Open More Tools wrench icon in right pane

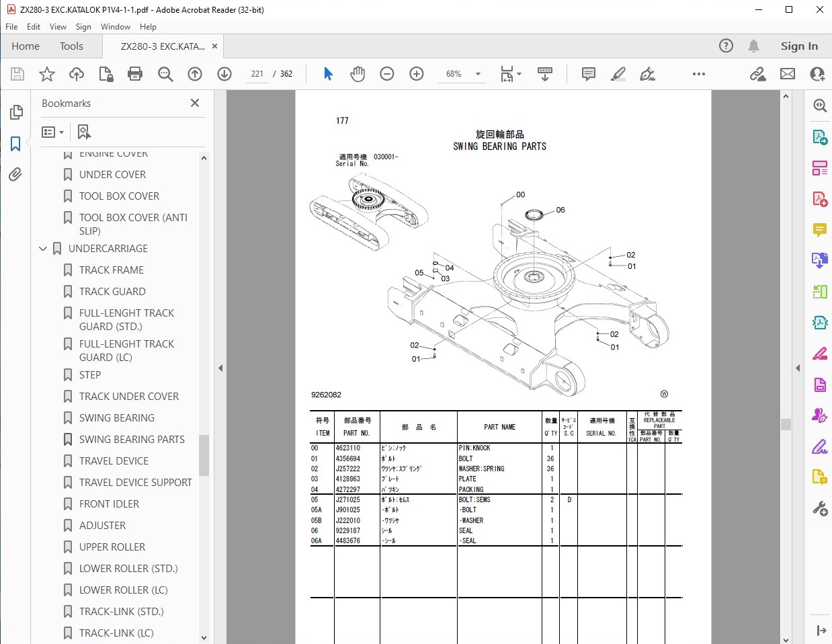point(820,508)
